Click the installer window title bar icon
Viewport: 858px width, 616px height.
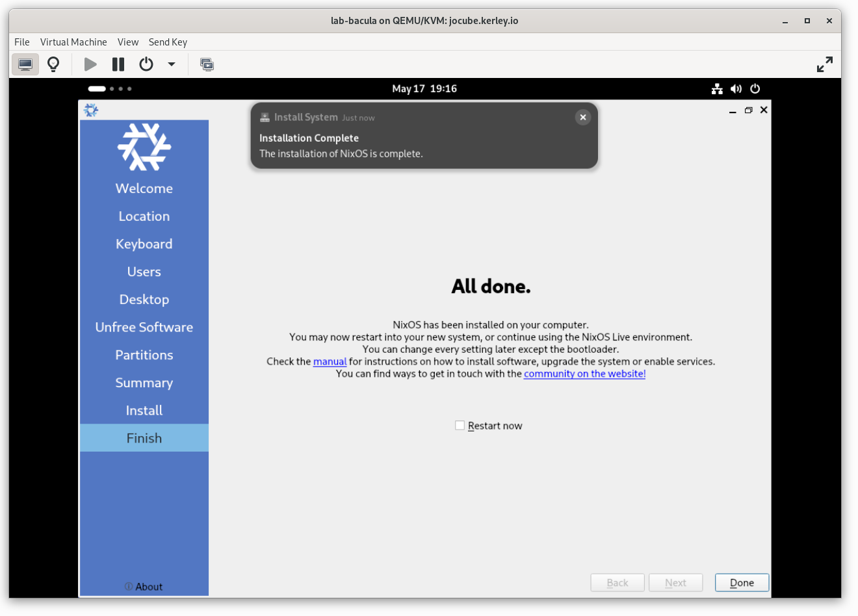[91, 110]
